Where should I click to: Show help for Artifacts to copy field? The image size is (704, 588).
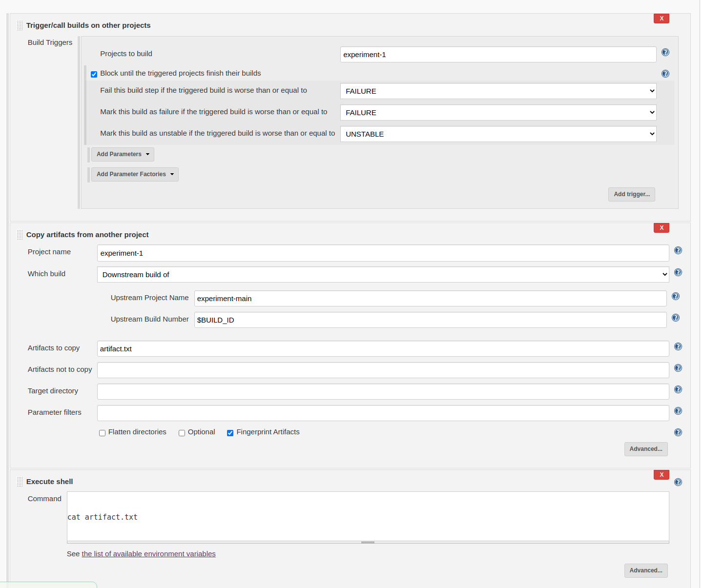tap(678, 347)
